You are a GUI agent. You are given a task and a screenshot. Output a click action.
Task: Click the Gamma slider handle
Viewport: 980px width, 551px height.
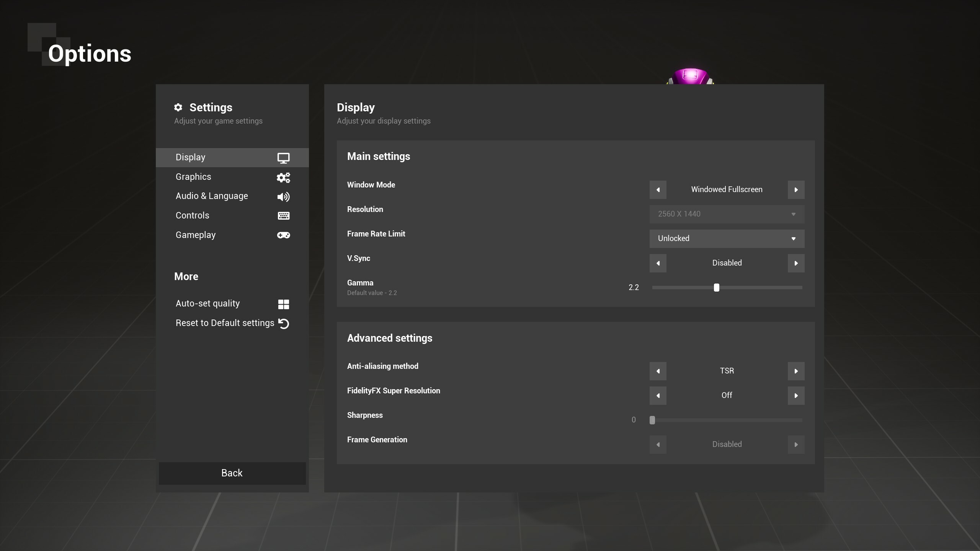tap(717, 287)
